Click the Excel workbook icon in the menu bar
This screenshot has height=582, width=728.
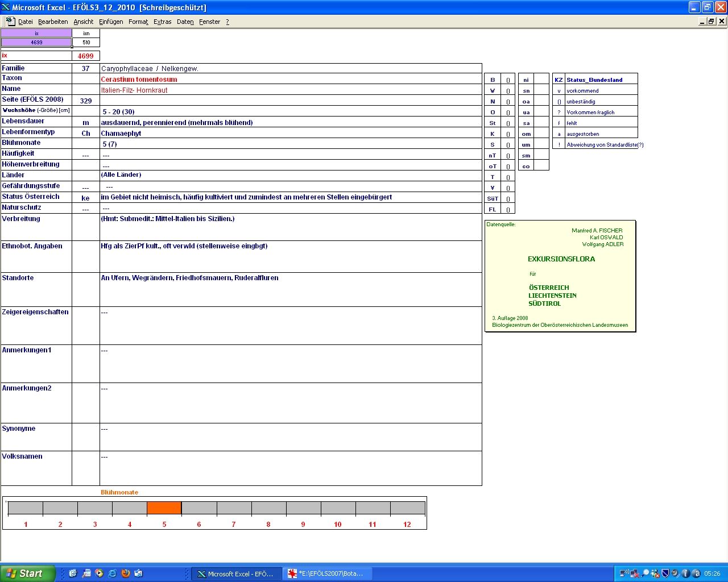tap(10, 21)
